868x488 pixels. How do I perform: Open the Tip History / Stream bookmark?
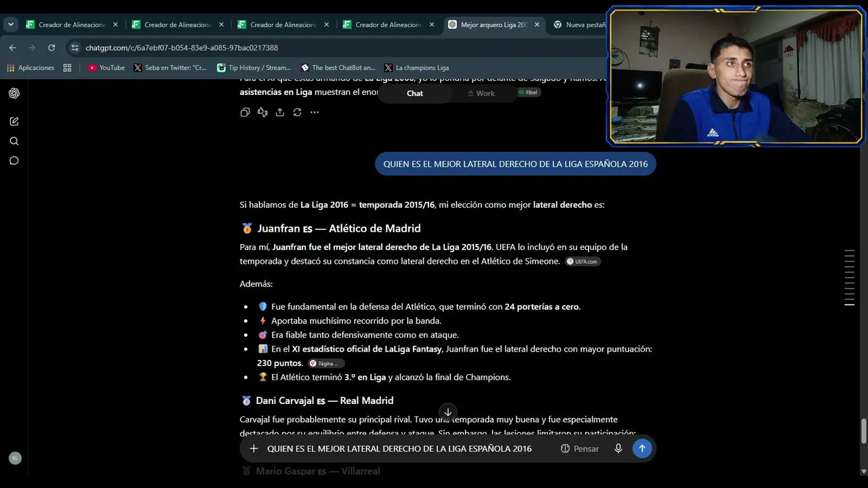pyautogui.click(x=254, y=68)
